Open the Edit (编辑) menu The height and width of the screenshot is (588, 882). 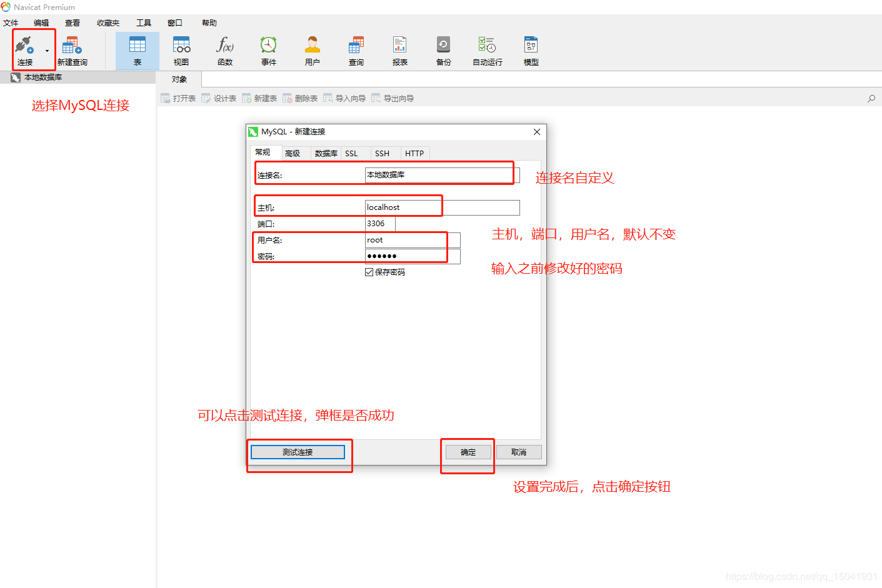point(41,23)
